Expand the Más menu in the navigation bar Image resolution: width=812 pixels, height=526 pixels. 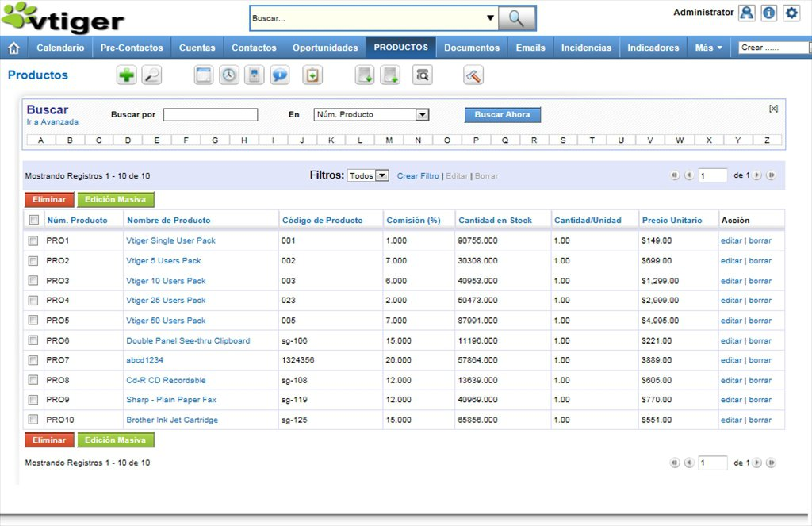(708, 48)
